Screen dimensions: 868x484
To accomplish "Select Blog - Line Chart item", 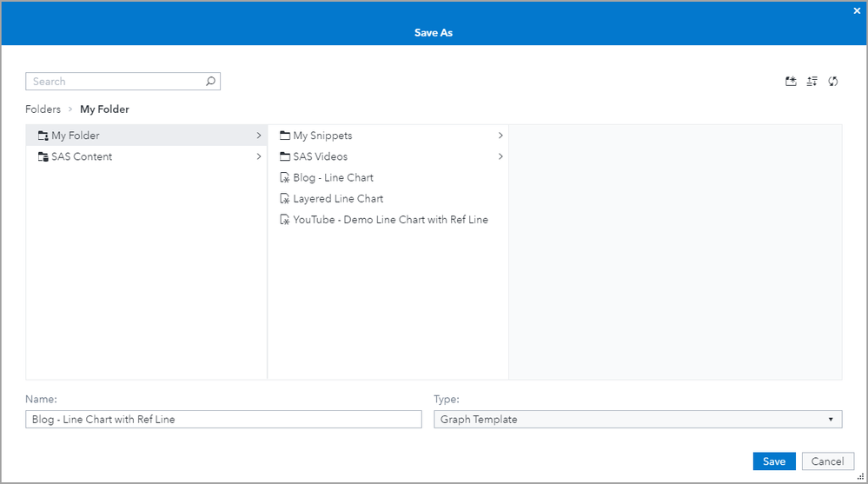I will 333,177.
